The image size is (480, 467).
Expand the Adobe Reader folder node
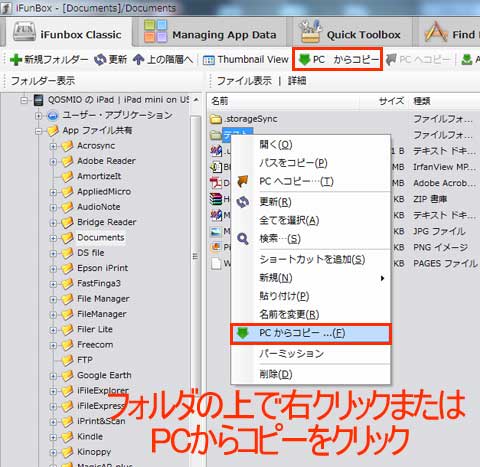click(53, 162)
